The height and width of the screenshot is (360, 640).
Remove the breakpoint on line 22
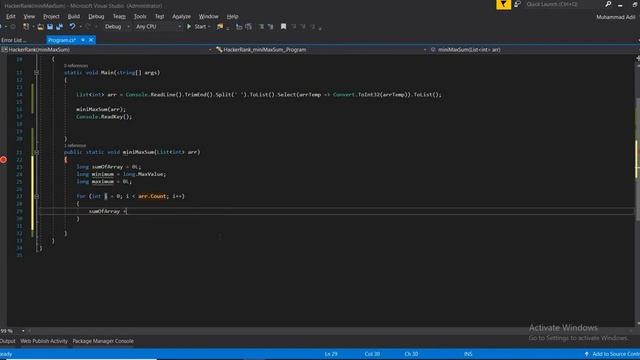point(3,160)
